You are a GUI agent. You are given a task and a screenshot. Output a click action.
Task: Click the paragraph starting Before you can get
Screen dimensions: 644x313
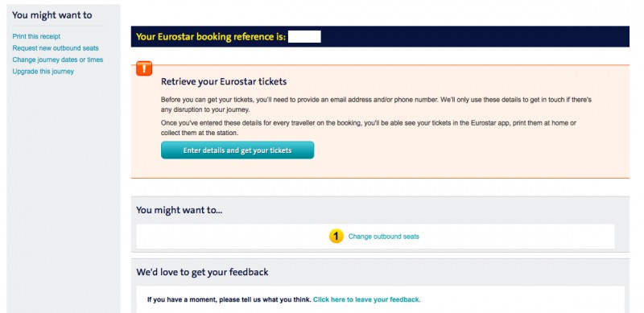click(x=376, y=105)
